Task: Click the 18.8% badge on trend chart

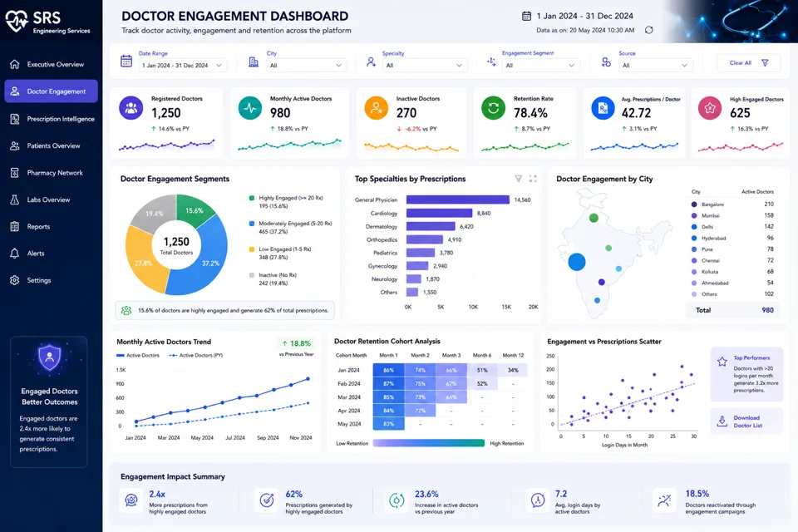Action: click(x=297, y=343)
